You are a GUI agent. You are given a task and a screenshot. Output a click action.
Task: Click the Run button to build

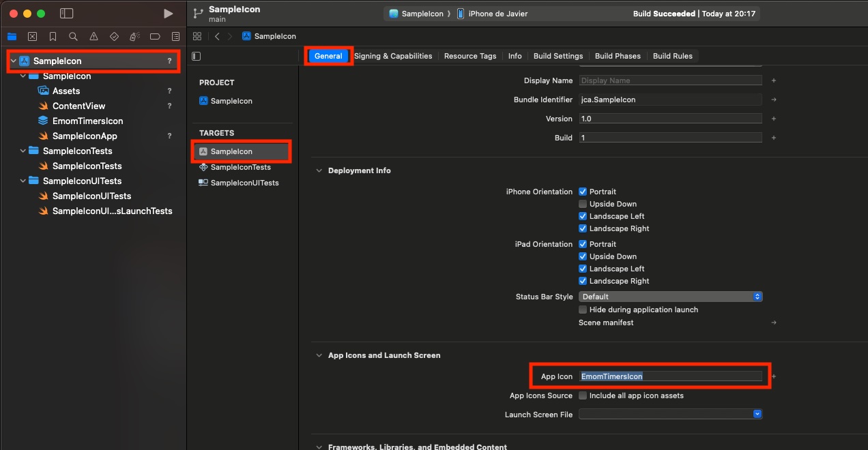pyautogui.click(x=167, y=13)
